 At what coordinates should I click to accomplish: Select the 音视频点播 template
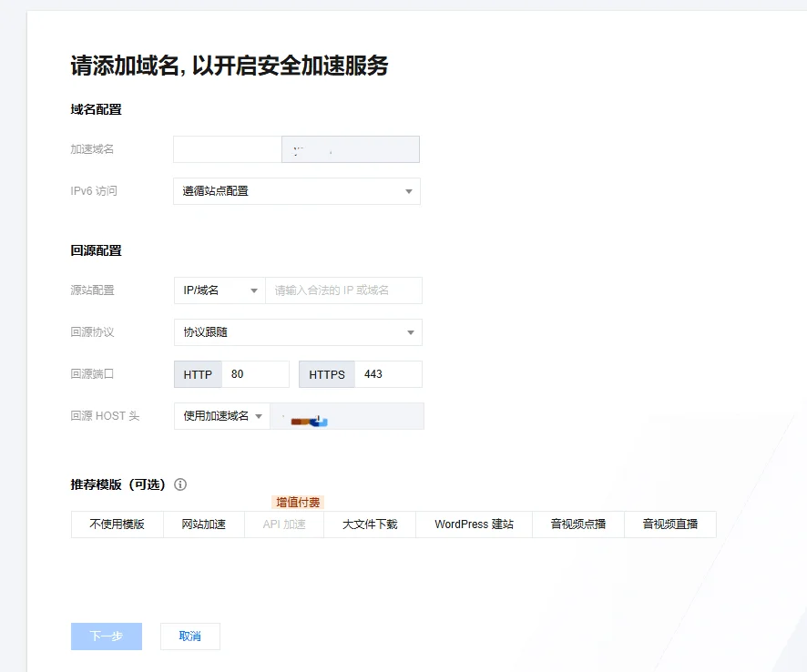[577, 524]
